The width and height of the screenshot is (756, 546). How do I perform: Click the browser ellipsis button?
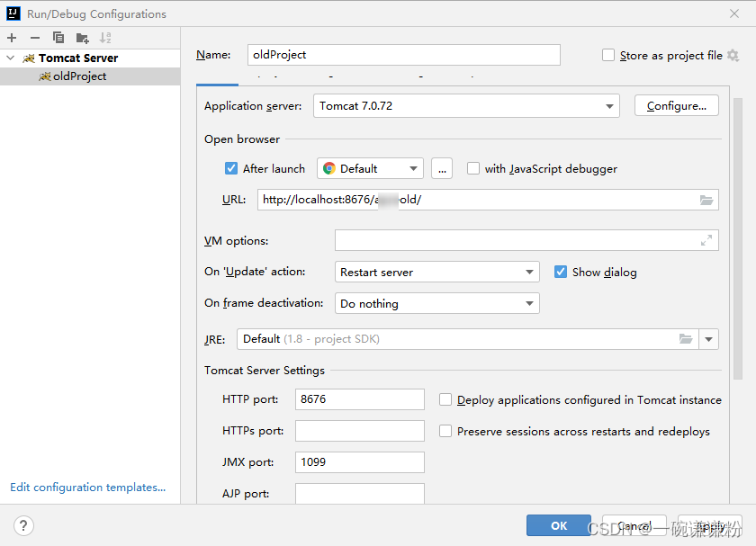click(x=442, y=168)
